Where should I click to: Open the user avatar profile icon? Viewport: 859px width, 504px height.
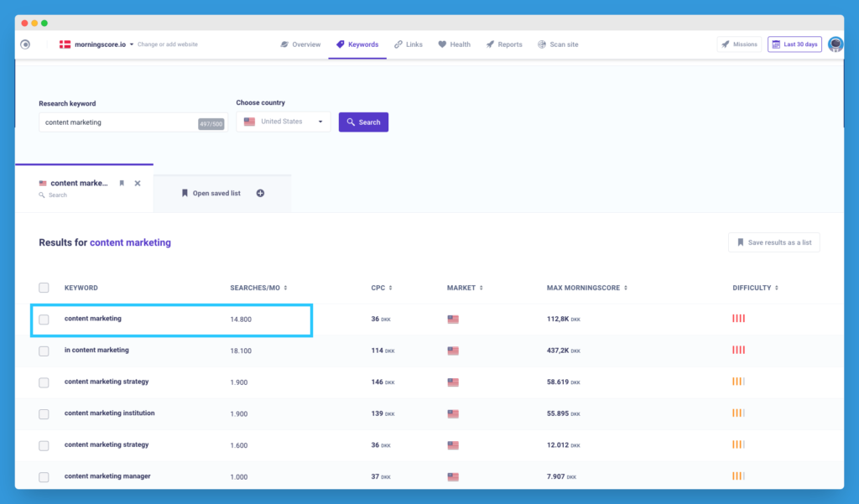pyautogui.click(x=835, y=44)
